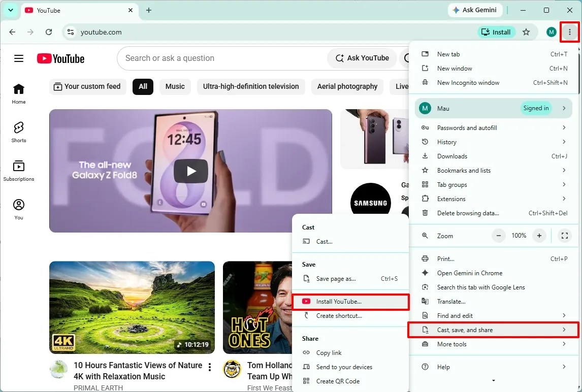View site information icon in address bar

click(x=71, y=32)
